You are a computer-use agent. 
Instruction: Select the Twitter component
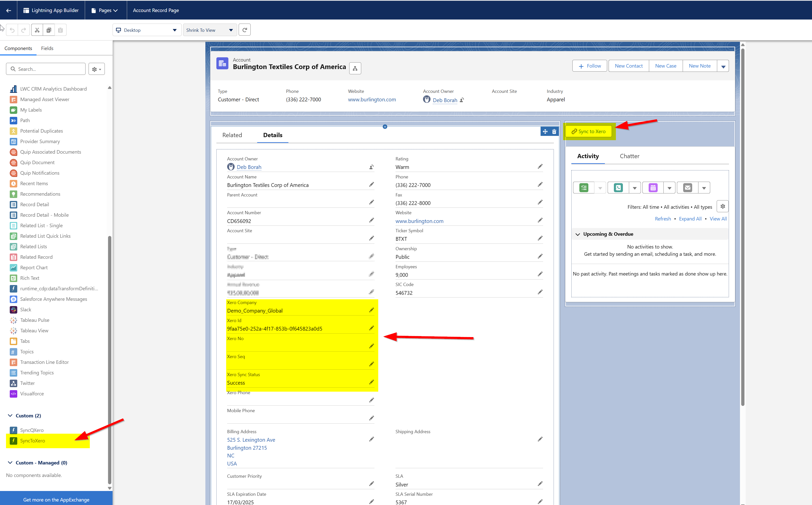tap(27, 383)
